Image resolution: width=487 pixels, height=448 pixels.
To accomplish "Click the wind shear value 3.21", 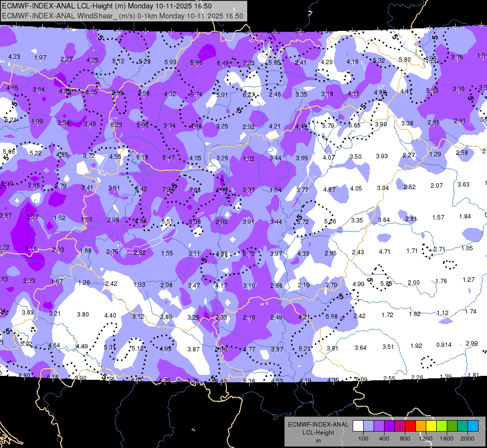I will (x=55, y=314).
